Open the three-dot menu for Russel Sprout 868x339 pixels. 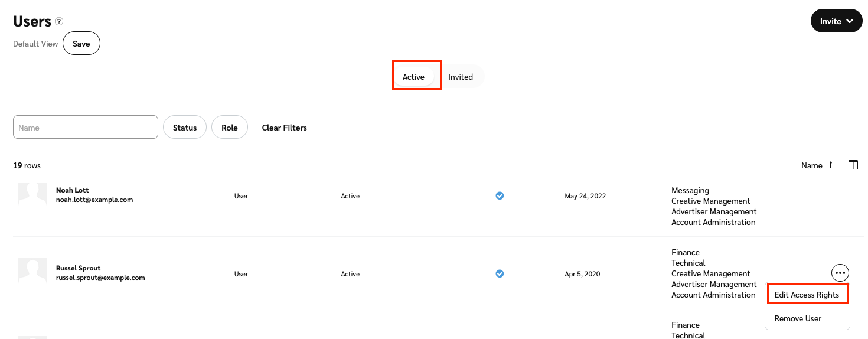(840, 272)
